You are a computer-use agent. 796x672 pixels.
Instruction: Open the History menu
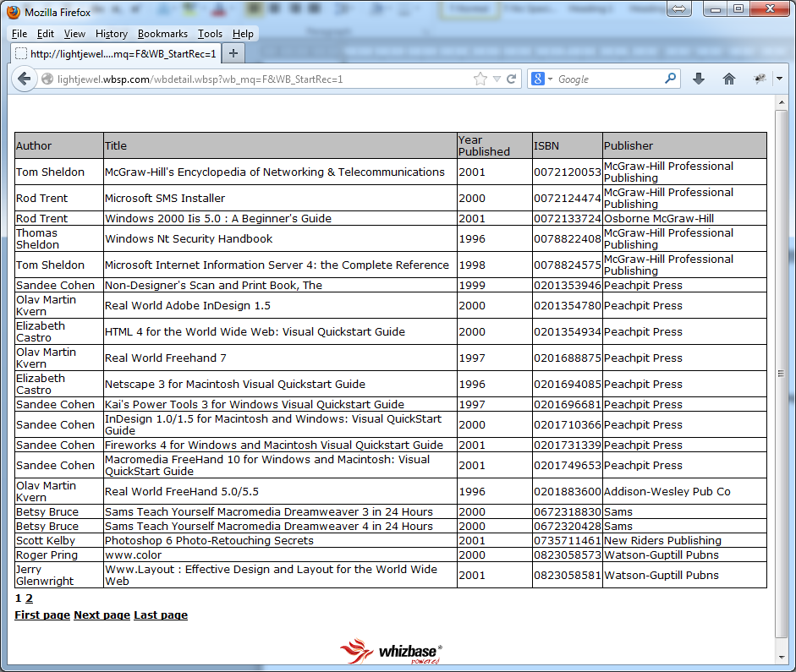coord(111,34)
